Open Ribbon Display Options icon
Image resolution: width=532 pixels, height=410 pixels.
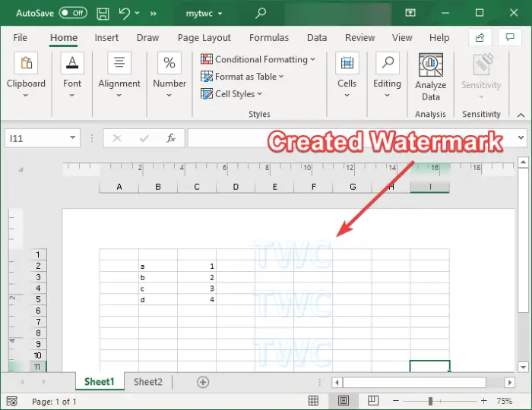click(x=410, y=13)
